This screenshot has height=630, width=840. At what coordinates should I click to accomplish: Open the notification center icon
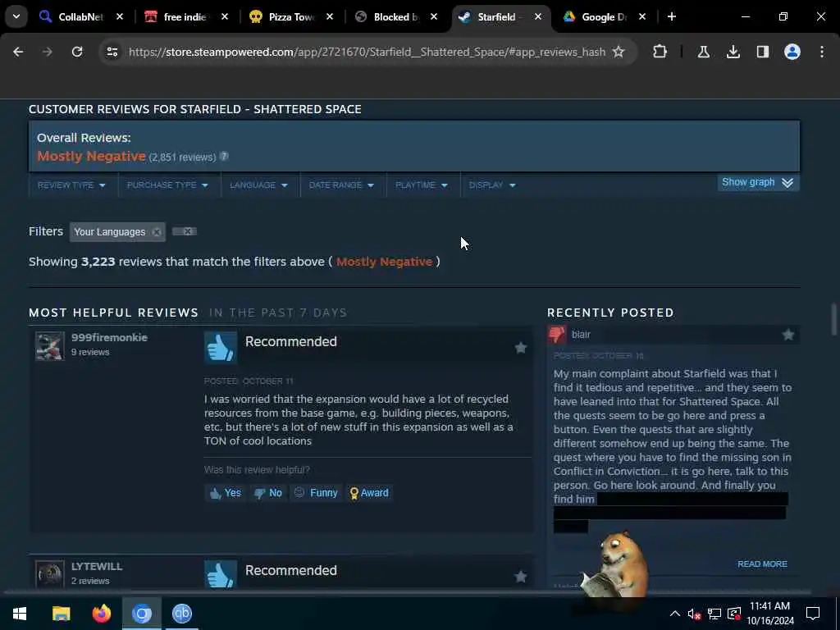pos(813,614)
